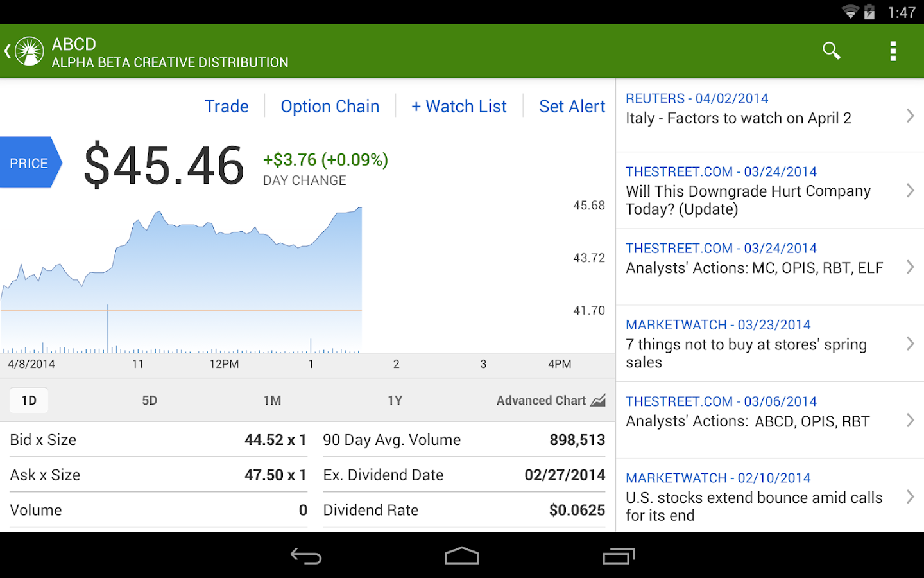924x578 pixels.
Task: Tap the Trade link
Action: [x=227, y=106]
